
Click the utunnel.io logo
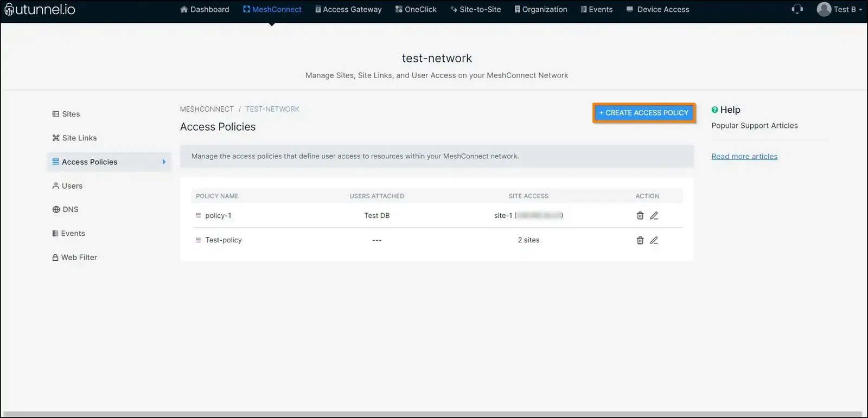(x=40, y=9)
